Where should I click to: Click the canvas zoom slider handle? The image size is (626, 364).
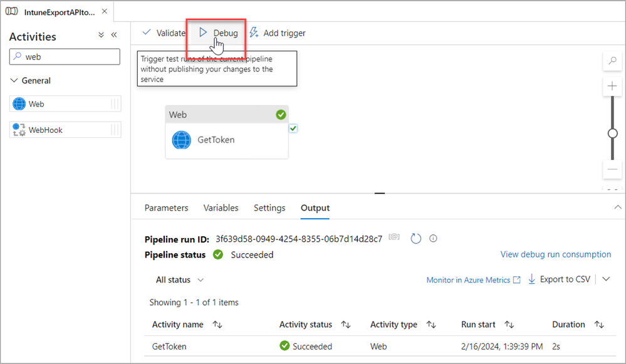pyautogui.click(x=612, y=133)
